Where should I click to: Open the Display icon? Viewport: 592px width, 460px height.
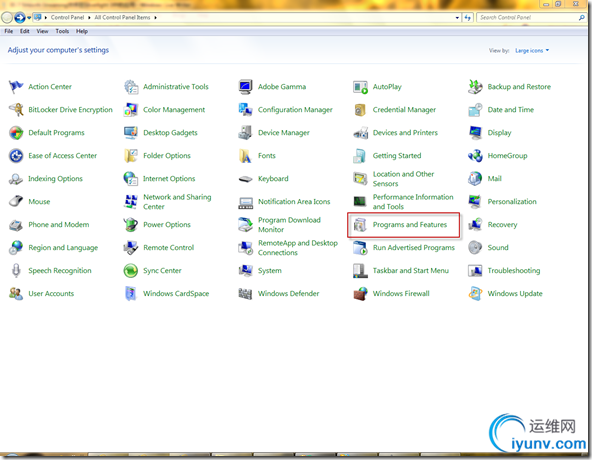(x=475, y=133)
